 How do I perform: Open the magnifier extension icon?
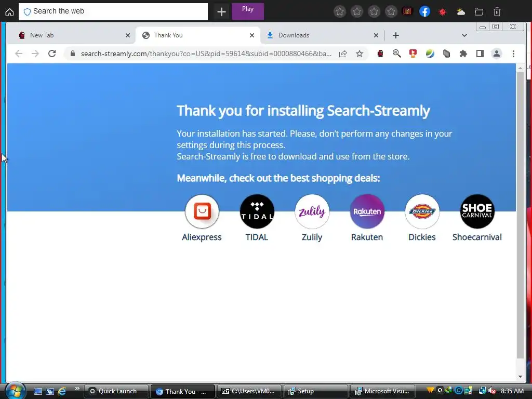click(x=396, y=54)
